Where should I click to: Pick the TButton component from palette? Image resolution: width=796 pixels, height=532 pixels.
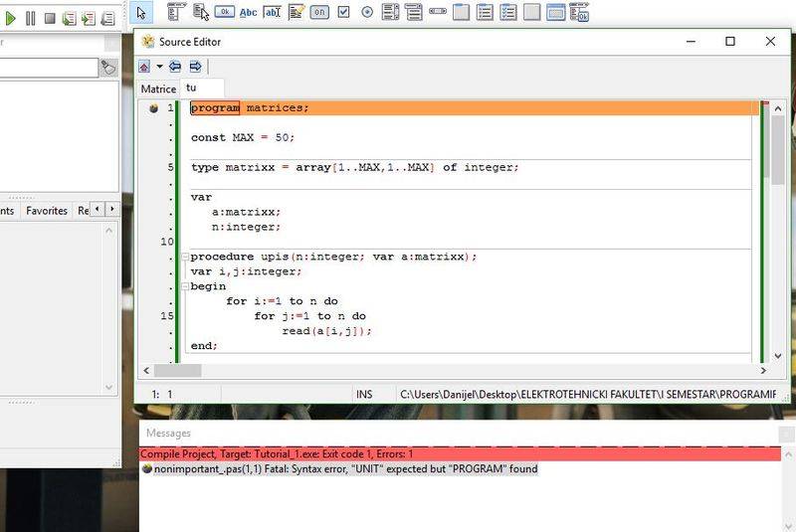(225, 13)
